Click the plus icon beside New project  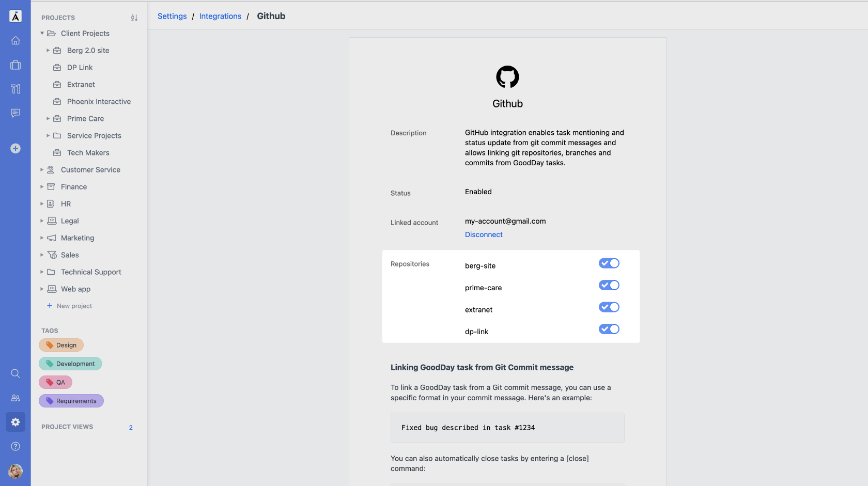pos(50,306)
